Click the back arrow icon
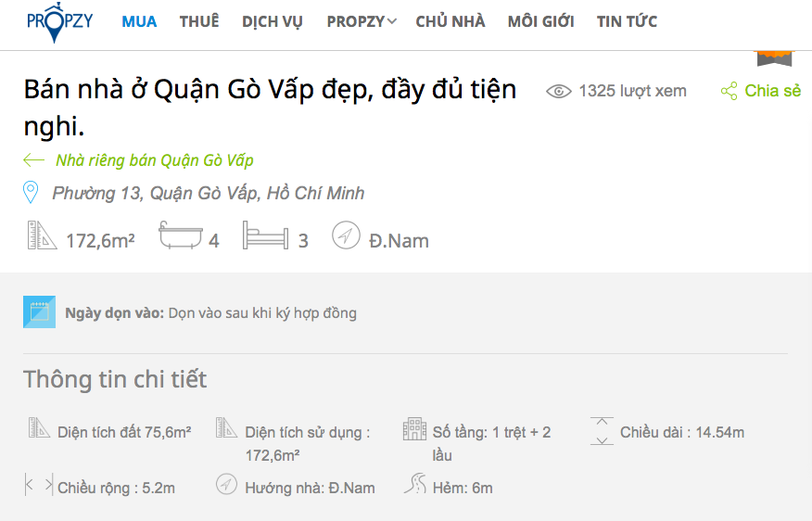812x521 pixels. tap(34, 160)
